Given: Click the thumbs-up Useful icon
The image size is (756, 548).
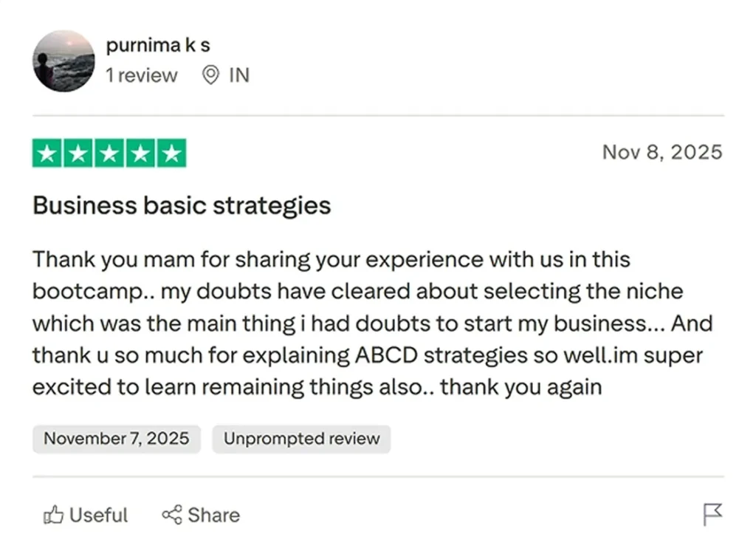Looking at the screenshot, I should tap(53, 515).
